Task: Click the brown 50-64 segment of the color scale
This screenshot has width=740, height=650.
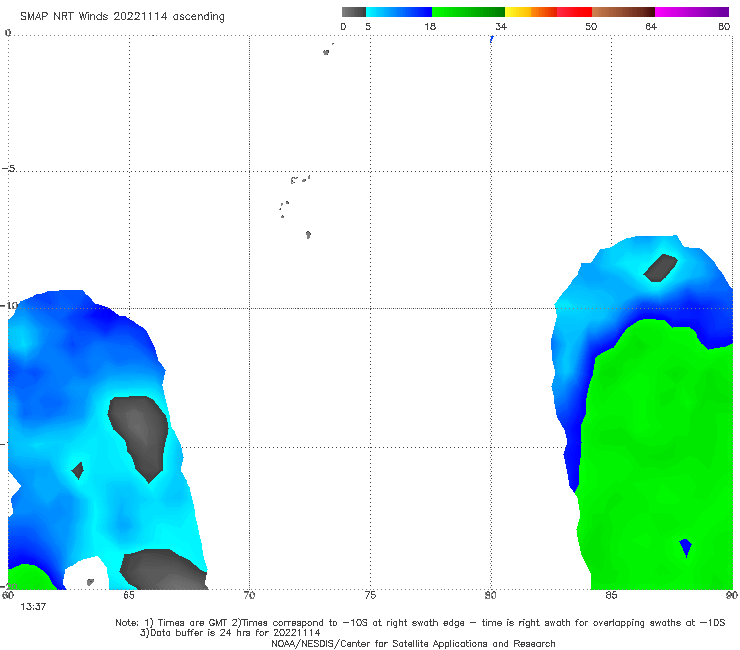Action: 623,12
